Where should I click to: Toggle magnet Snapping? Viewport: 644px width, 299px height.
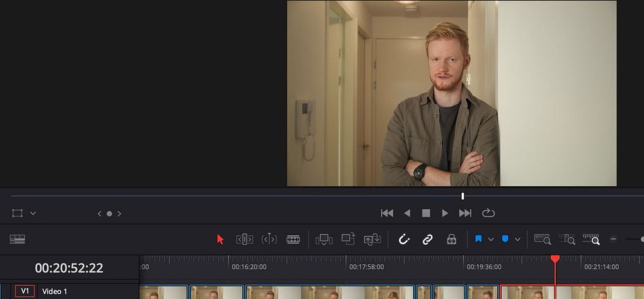pos(404,240)
